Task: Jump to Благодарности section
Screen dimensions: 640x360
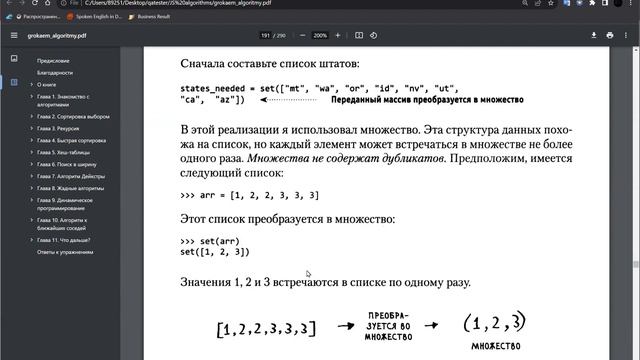Action: point(55,73)
